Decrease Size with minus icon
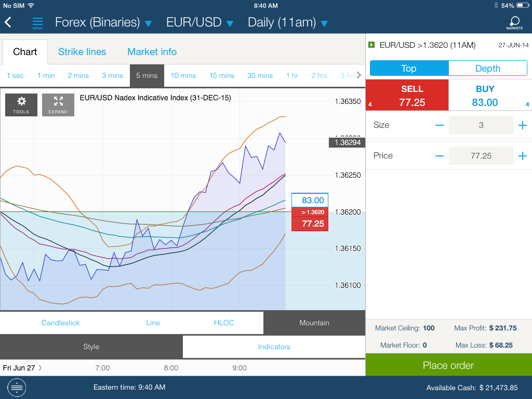The image size is (532, 399). tap(440, 125)
